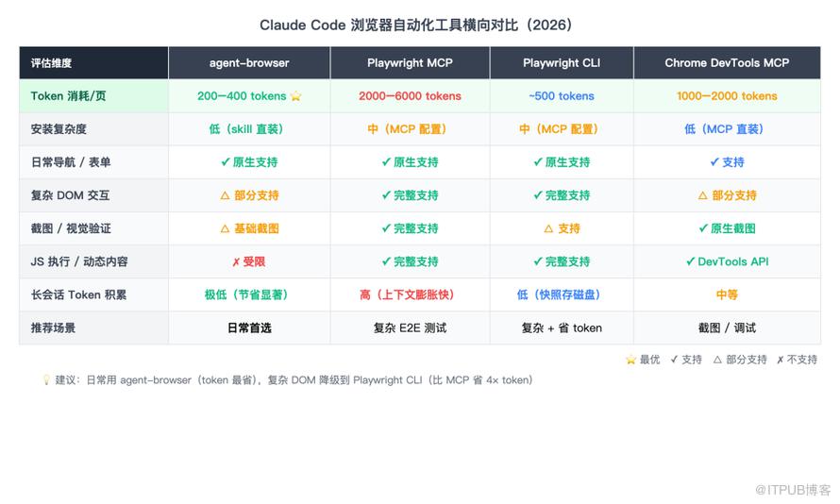The image size is (840, 504).
Task: Click the '复杂 + 省 token' cell
Action: point(562,328)
